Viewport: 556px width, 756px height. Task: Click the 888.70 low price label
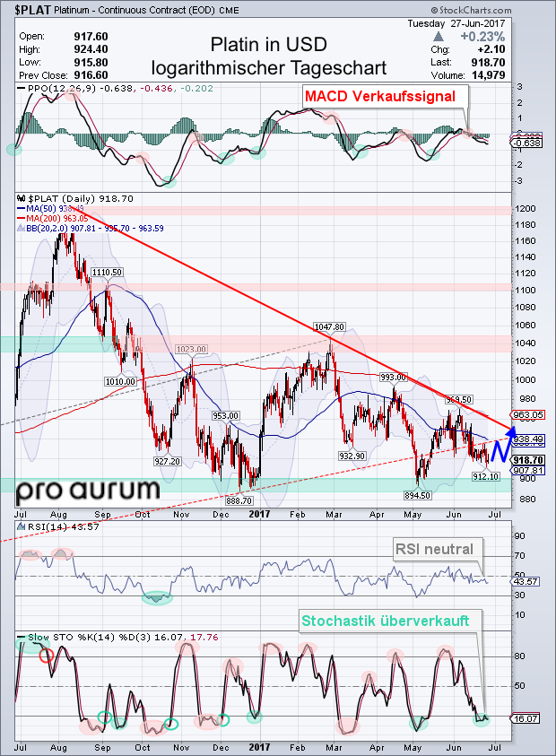238,499
